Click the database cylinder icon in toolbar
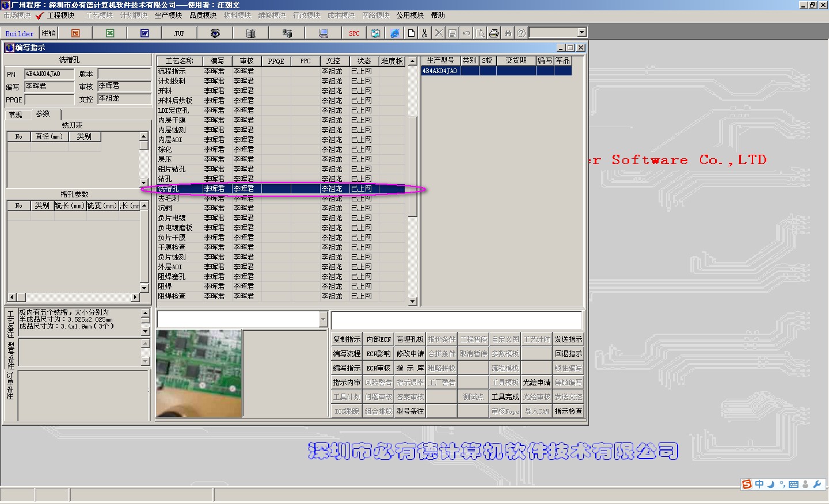Screen dimensions: 829x504 click(250, 33)
